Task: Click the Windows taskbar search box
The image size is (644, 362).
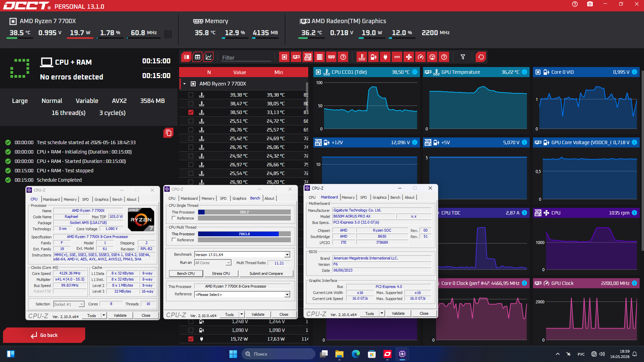Action: click(x=278, y=354)
